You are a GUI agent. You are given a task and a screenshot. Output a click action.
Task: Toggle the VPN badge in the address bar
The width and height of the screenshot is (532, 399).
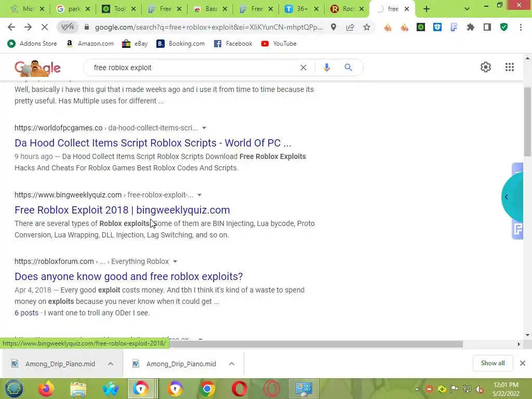coord(67,27)
